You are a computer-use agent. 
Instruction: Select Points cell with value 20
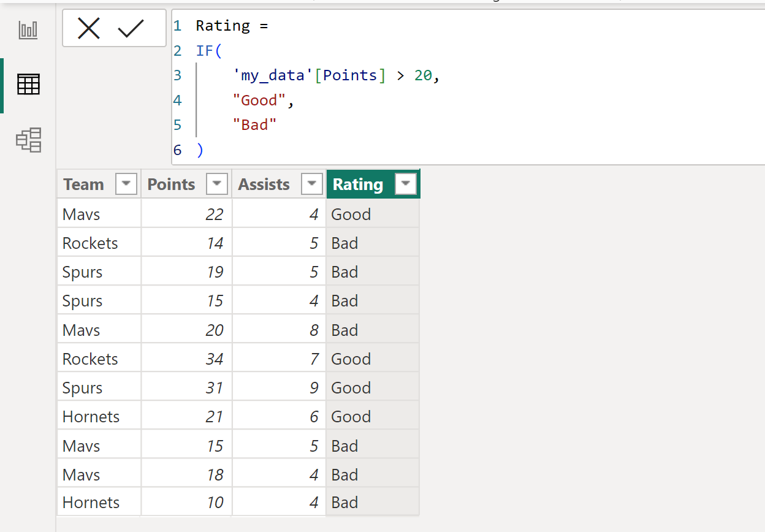point(186,330)
